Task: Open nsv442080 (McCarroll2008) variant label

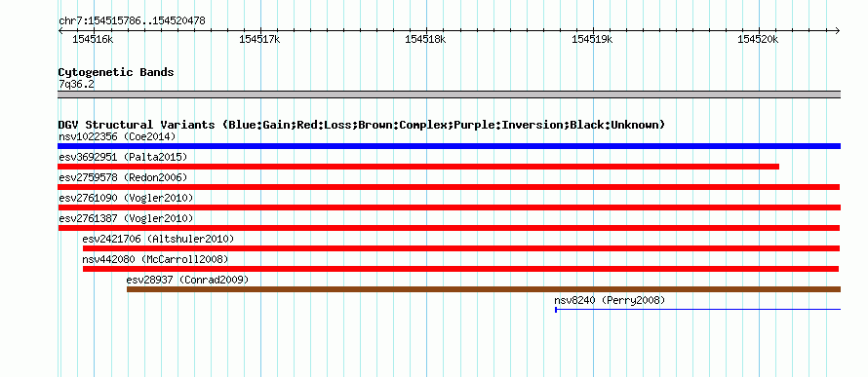Action: click(155, 259)
